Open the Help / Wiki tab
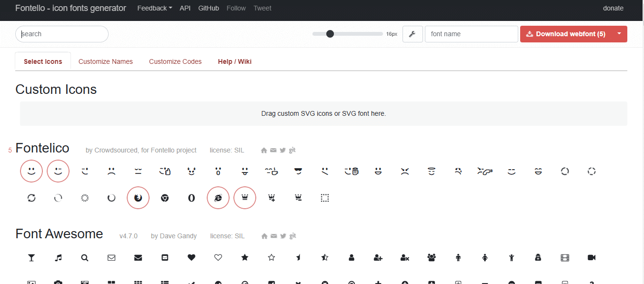Viewport: 644px width, 284px height. [234, 61]
